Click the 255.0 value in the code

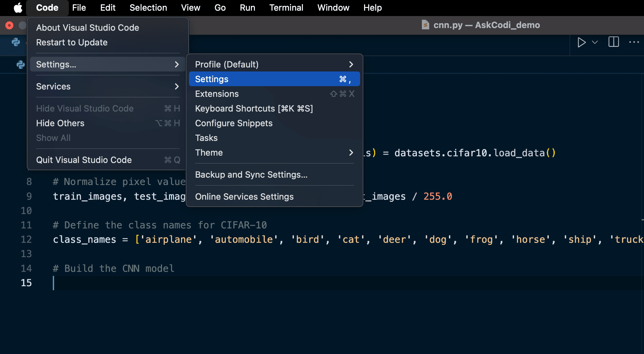[x=438, y=196]
